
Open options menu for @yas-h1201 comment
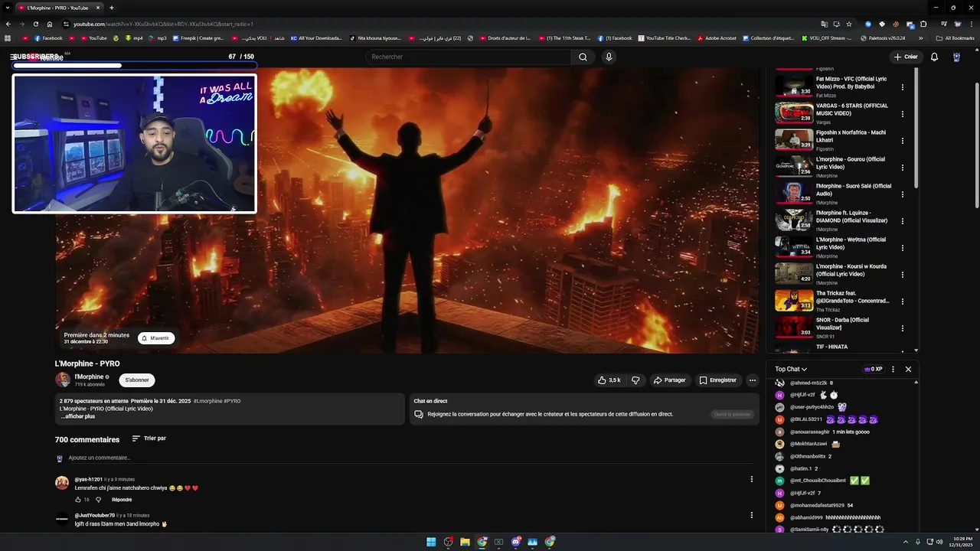click(x=751, y=479)
